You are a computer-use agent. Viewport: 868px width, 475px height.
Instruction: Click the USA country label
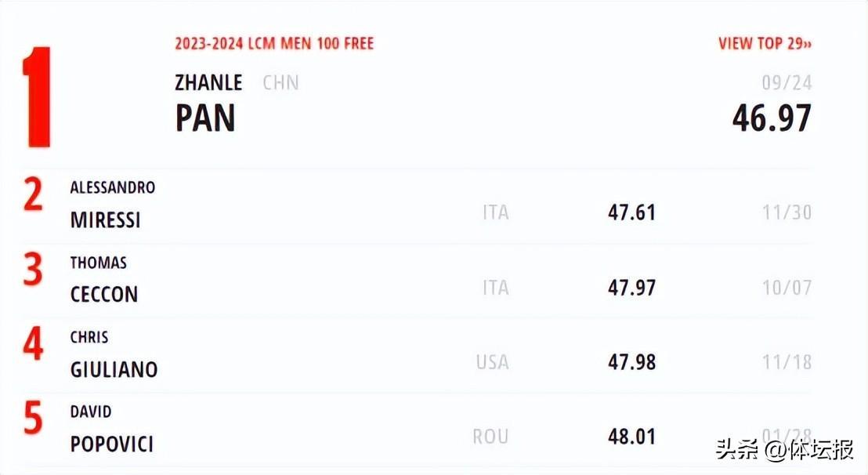[x=492, y=362]
